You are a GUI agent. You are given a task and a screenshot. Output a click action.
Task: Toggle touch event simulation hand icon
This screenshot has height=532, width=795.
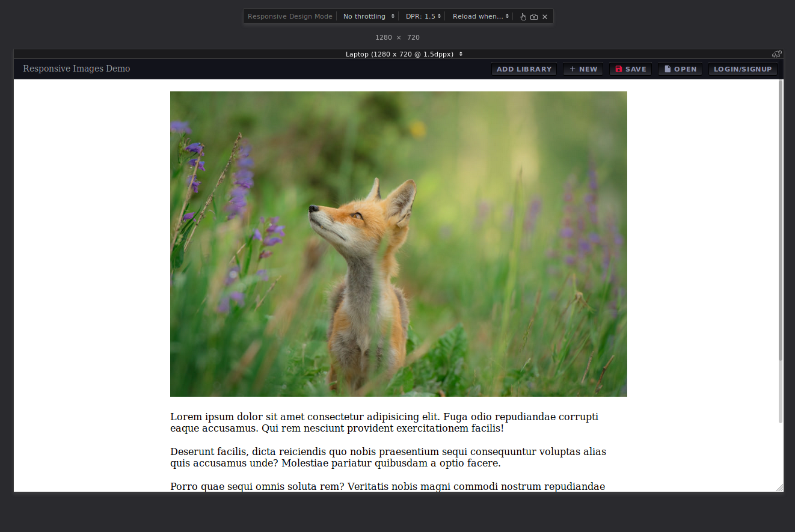[523, 17]
